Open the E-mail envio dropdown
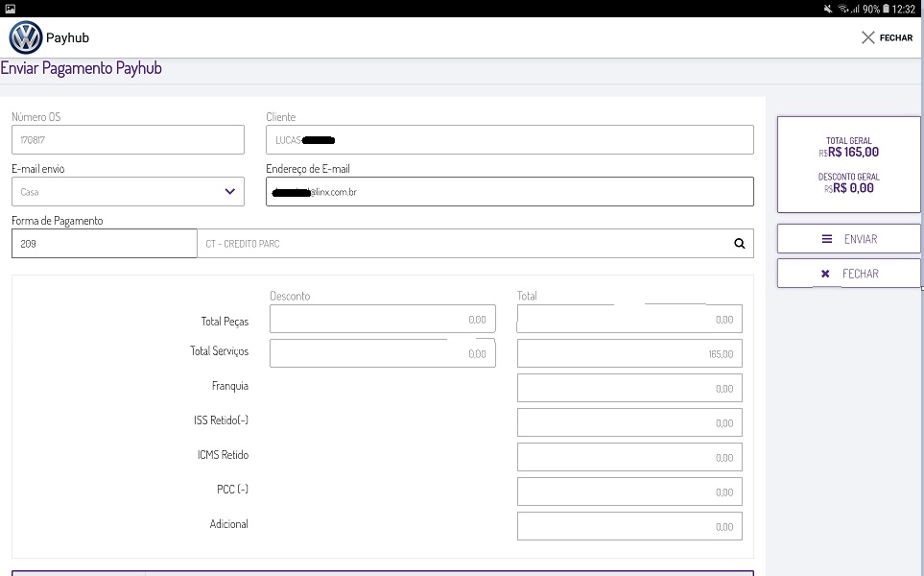The height and width of the screenshot is (576, 924). [128, 192]
